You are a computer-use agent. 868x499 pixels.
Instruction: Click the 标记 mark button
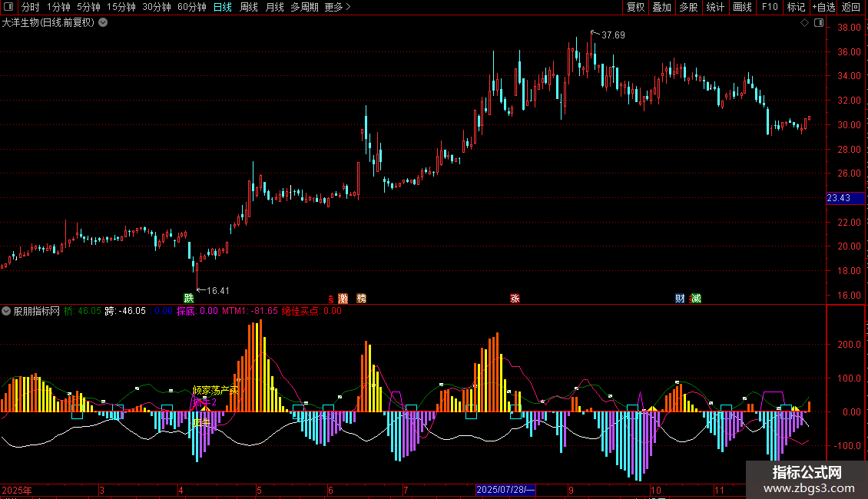pos(796,7)
